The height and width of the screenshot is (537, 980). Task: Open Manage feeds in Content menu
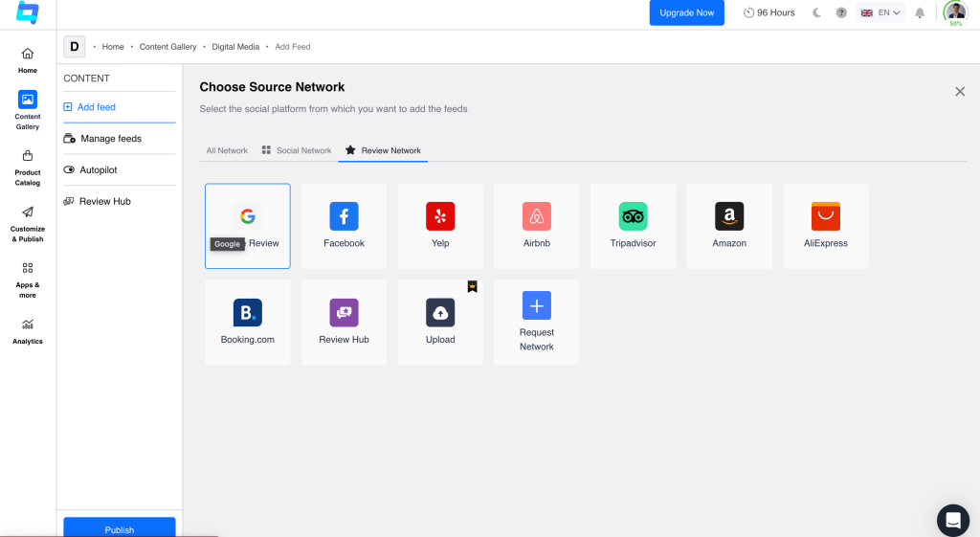tap(120, 139)
